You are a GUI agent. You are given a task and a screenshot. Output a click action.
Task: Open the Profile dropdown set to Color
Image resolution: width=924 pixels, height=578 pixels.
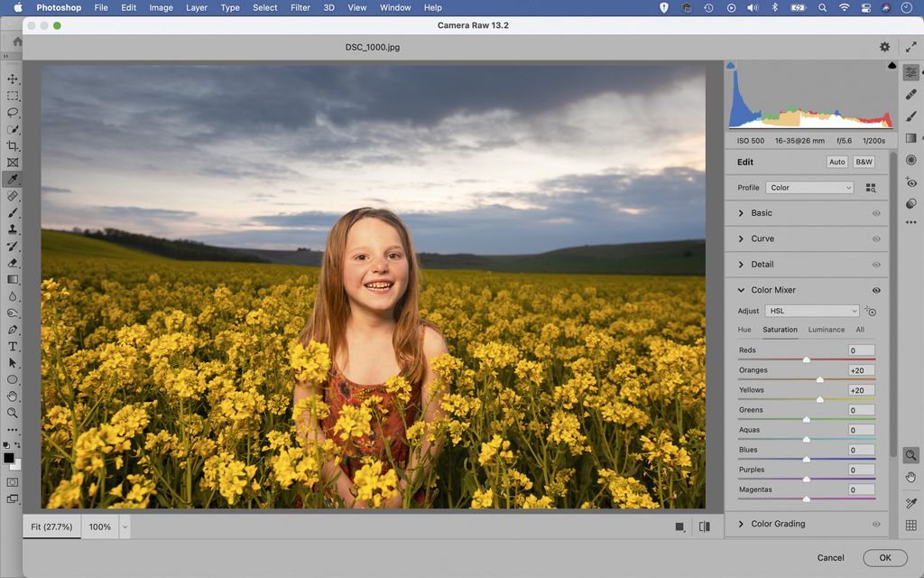point(809,187)
